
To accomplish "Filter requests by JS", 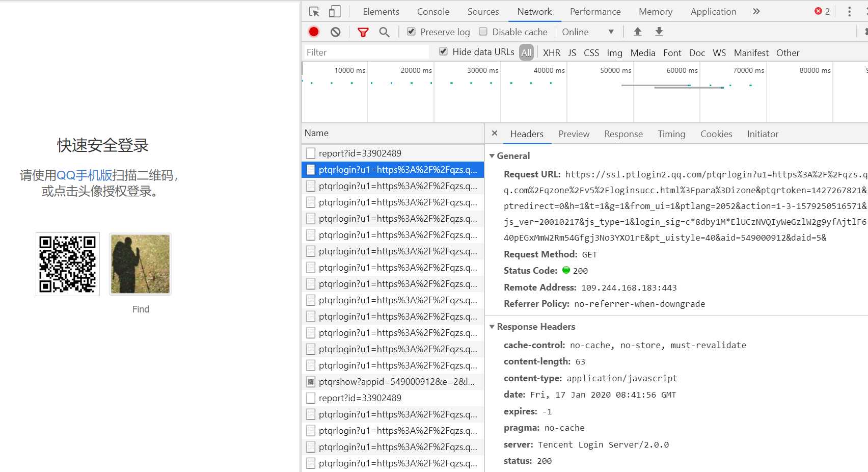I will 572,53.
